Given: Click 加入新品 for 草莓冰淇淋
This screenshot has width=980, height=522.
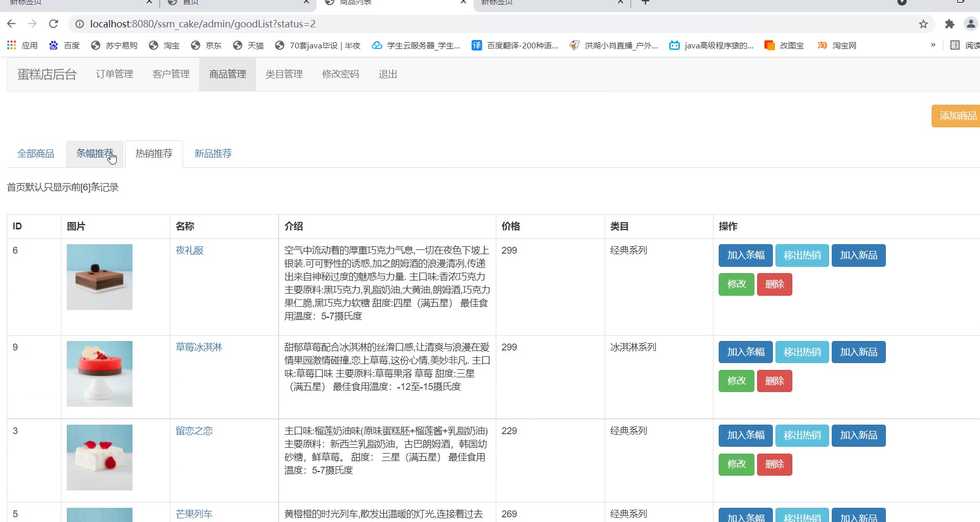Looking at the screenshot, I should pyautogui.click(x=859, y=352).
